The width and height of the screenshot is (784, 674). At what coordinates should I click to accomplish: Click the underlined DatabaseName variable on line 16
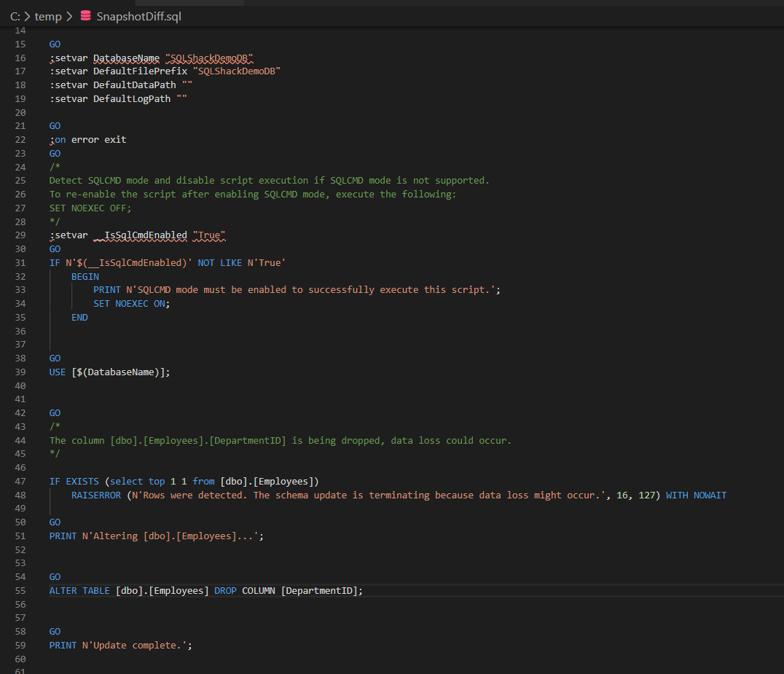126,58
